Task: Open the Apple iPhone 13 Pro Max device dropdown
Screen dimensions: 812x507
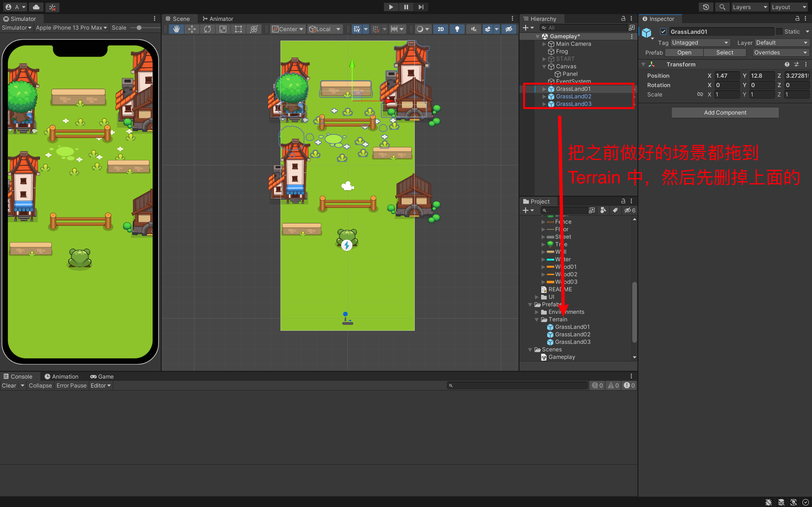Action: coord(71,28)
